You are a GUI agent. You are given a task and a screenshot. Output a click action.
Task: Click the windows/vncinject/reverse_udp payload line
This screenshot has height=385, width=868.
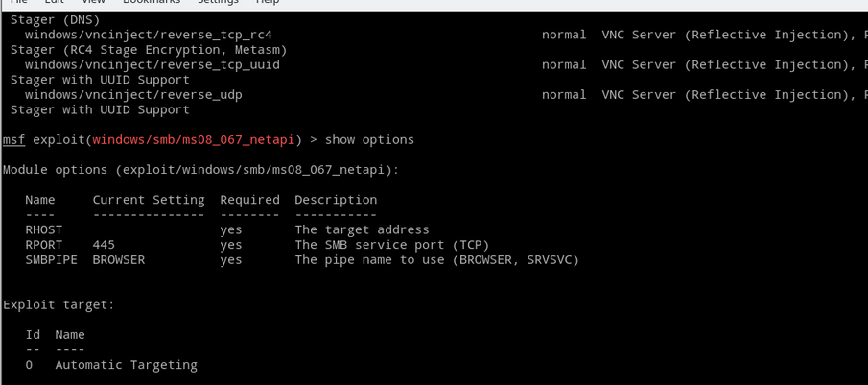(x=133, y=95)
